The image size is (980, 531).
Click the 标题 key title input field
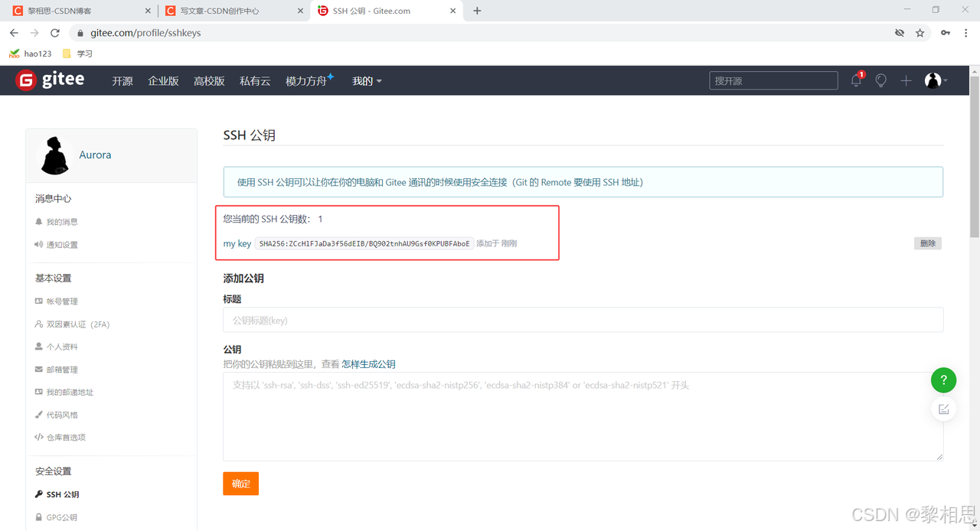click(583, 320)
